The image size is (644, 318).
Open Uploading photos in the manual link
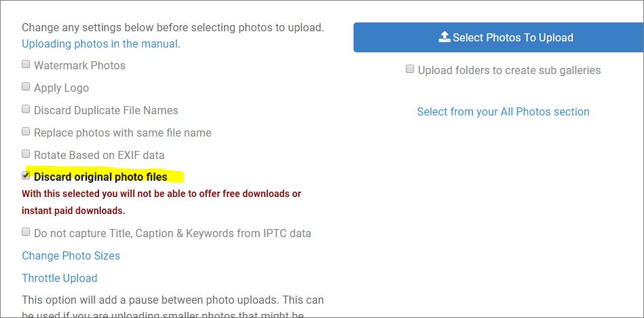pyautogui.click(x=100, y=43)
